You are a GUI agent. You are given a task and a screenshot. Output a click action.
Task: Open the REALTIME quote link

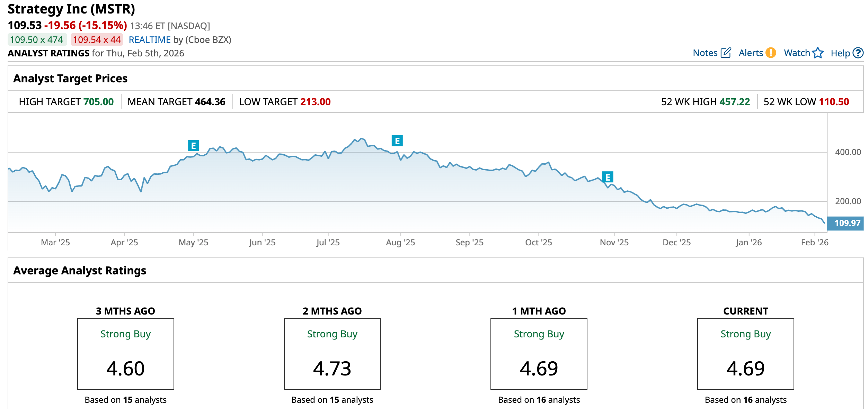[x=150, y=40]
